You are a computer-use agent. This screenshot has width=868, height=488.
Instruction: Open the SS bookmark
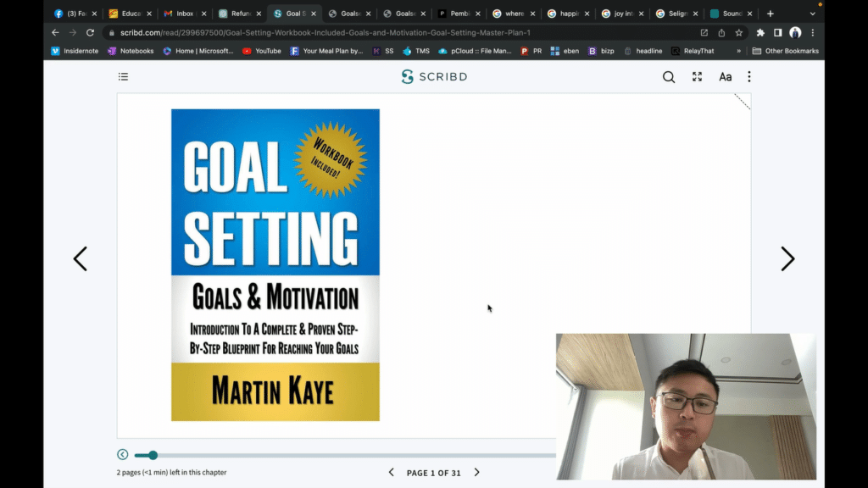click(383, 51)
